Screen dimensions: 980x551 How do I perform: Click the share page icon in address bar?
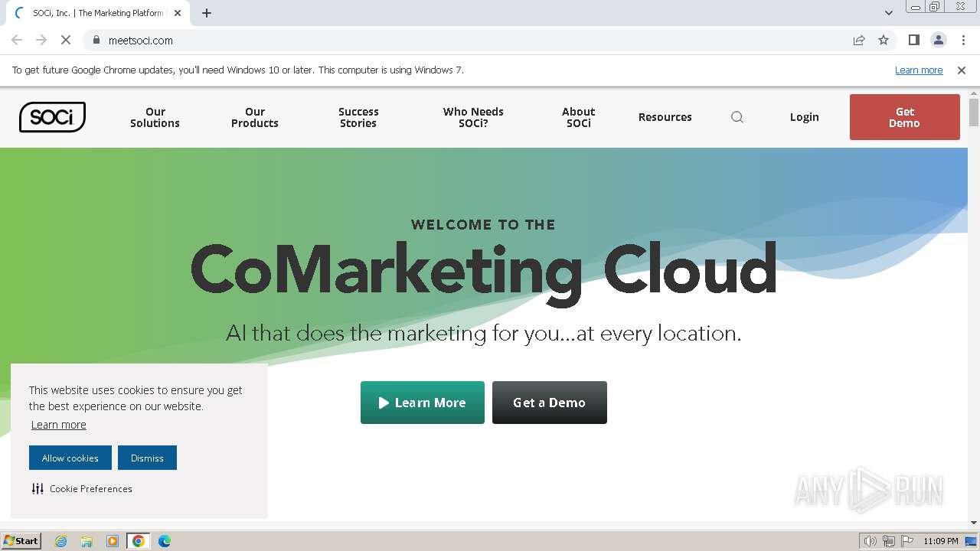pyautogui.click(x=859, y=40)
